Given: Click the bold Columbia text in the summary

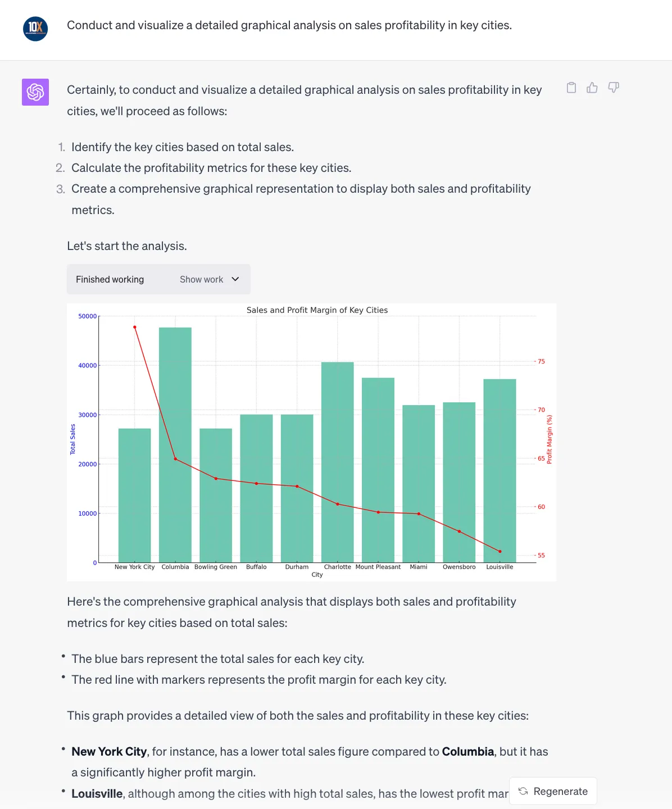Looking at the screenshot, I should click(x=468, y=752).
